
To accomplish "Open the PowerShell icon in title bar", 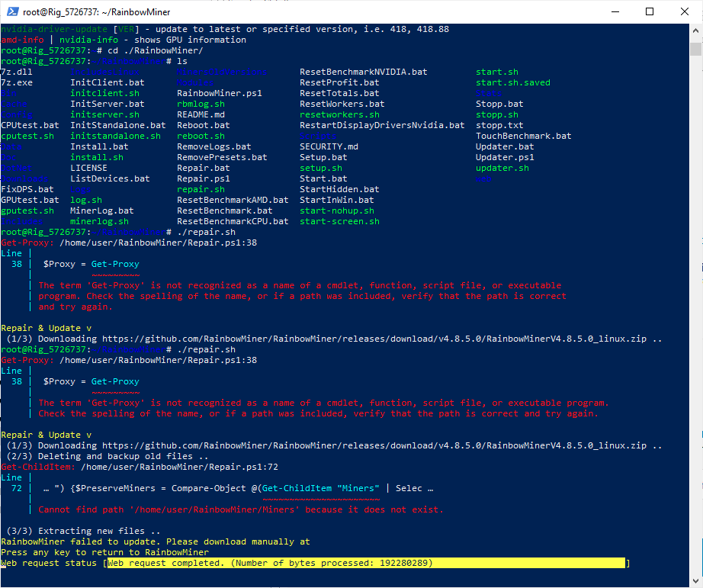I will coord(12,11).
